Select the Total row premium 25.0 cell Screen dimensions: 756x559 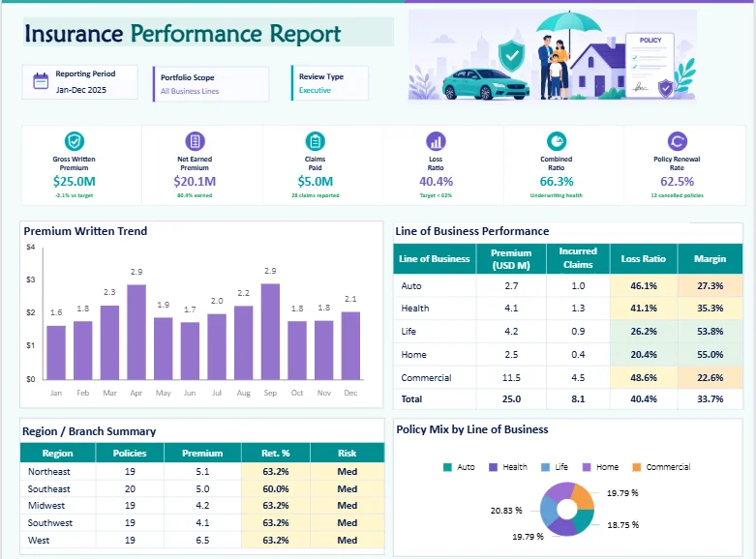(511, 399)
